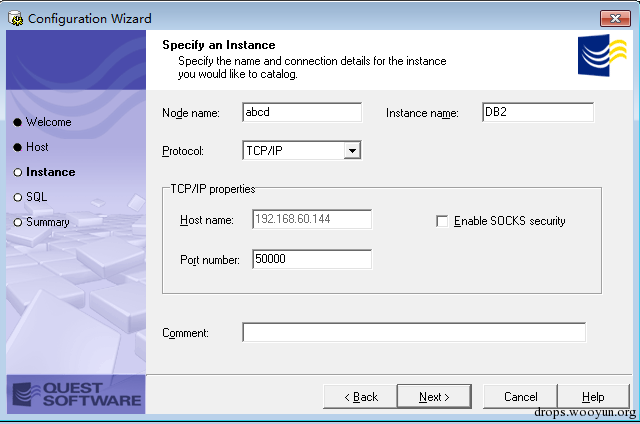Close the Configuration Wizard window
This screenshot has height=424, width=640.
click(x=613, y=18)
